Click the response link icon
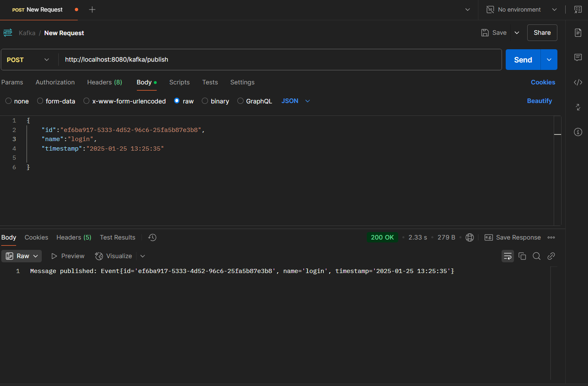This screenshot has width=588, height=386. [551, 256]
